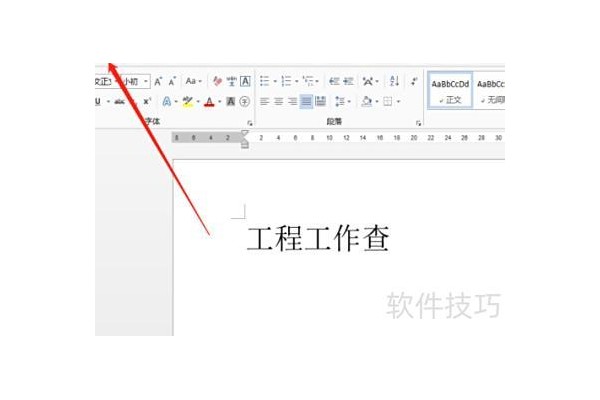Click the Enclose Characters circle icon
Screen dimensions: 600x400
click(x=245, y=101)
